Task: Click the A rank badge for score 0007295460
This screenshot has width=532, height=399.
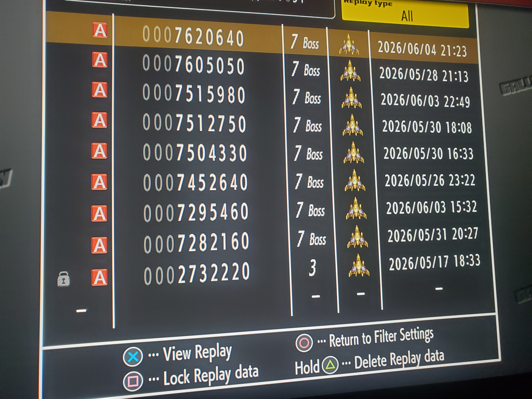Action: pyautogui.click(x=99, y=213)
